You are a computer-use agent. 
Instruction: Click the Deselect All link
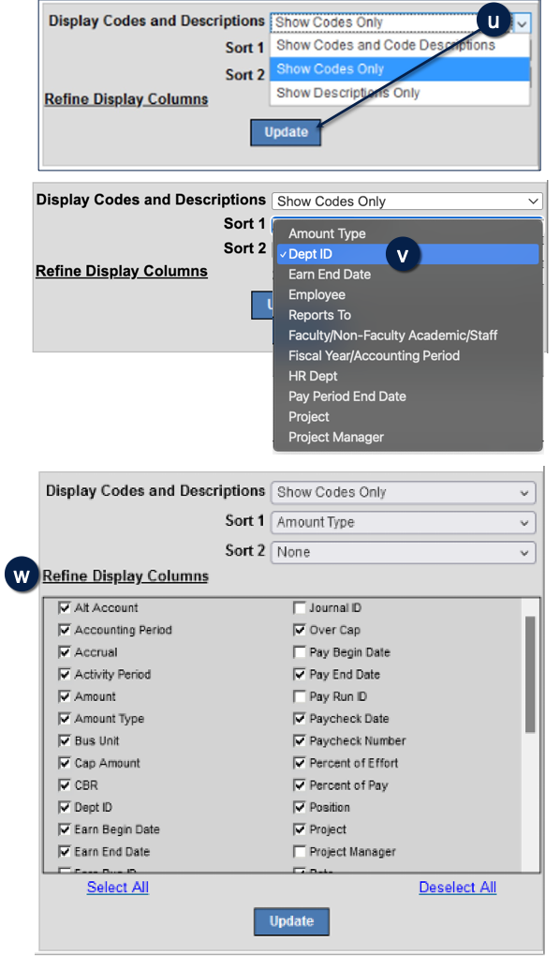(x=458, y=887)
